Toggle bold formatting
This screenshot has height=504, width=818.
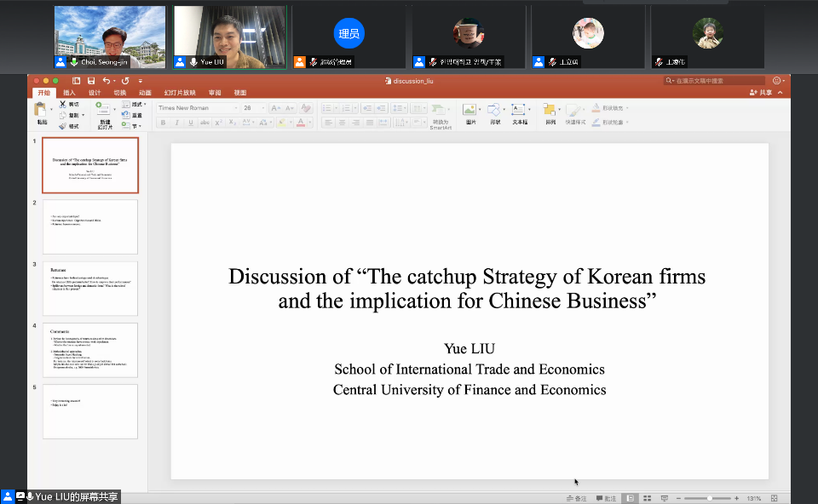163,123
